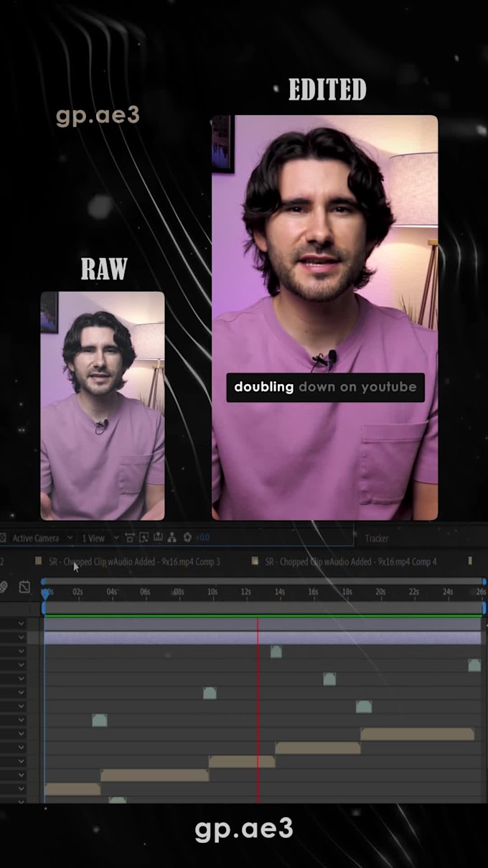Open the Active Camera view dropdown
The image size is (488, 868).
click(42, 538)
